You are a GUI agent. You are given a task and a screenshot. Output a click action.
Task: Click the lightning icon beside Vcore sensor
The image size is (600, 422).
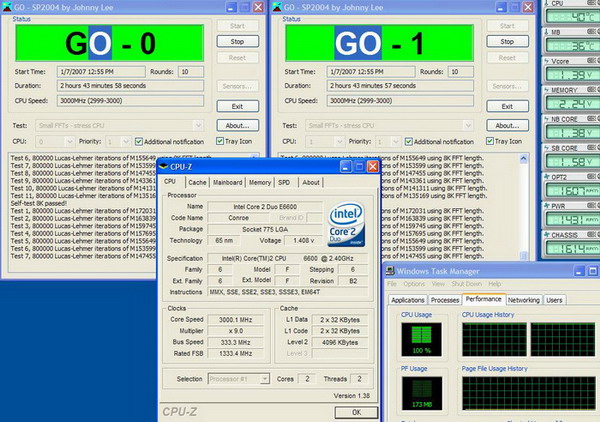546,61
